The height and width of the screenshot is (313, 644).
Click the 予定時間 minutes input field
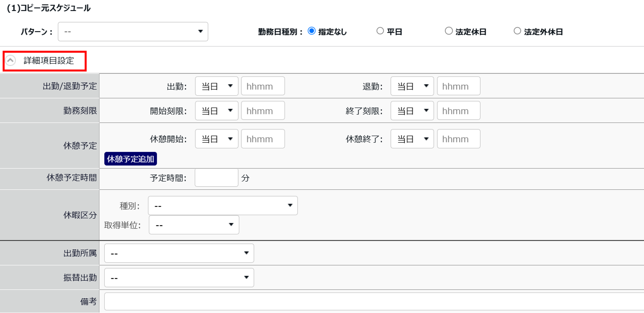tap(216, 178)
